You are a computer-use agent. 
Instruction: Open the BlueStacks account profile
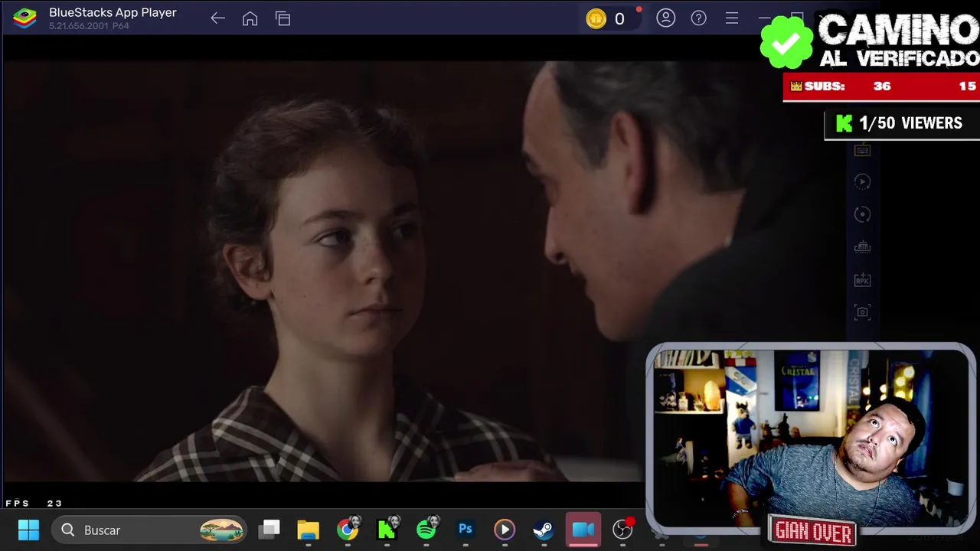pos(666,18)
